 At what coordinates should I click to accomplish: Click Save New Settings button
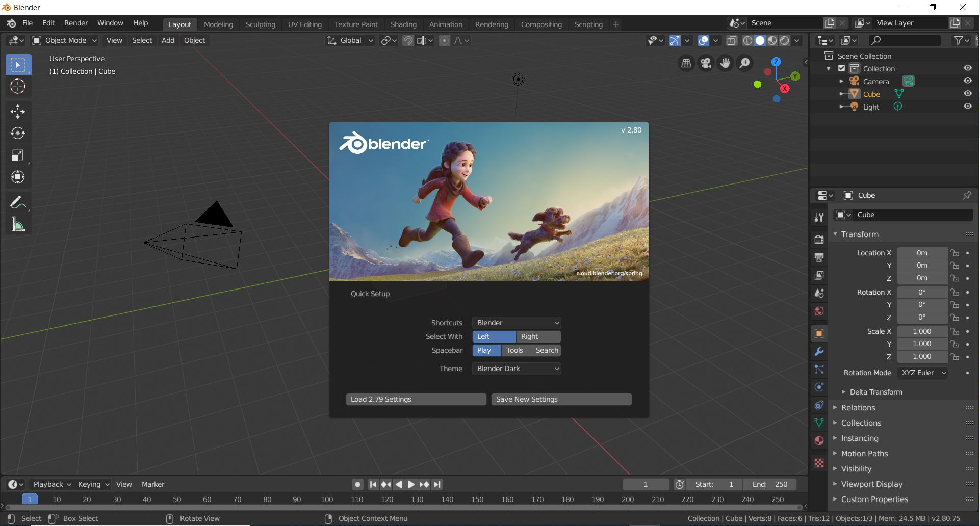click(561, 399)
